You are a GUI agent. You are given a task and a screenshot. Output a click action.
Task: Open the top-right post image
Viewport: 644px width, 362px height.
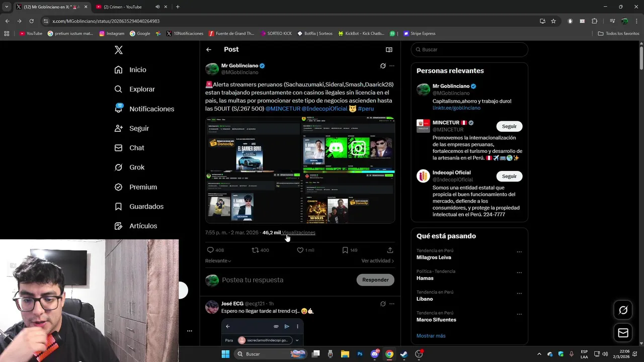pyautogui.click(x=348, y=143)
